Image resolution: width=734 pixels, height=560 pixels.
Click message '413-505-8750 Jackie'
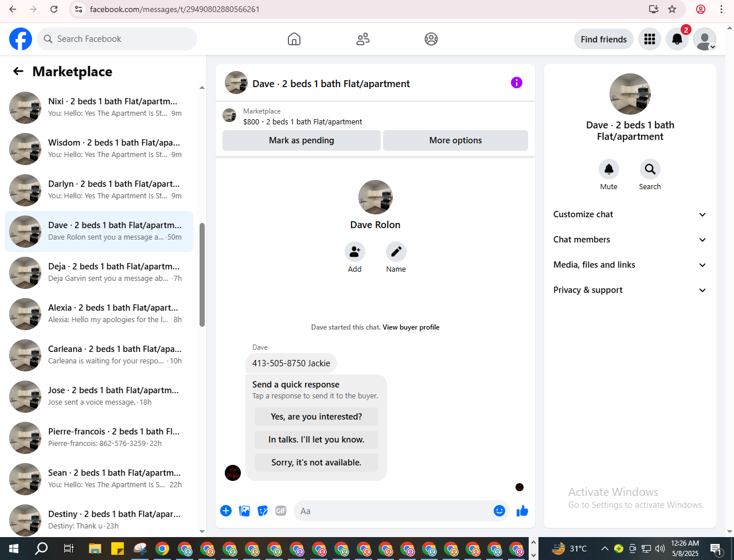click(291, 363)
